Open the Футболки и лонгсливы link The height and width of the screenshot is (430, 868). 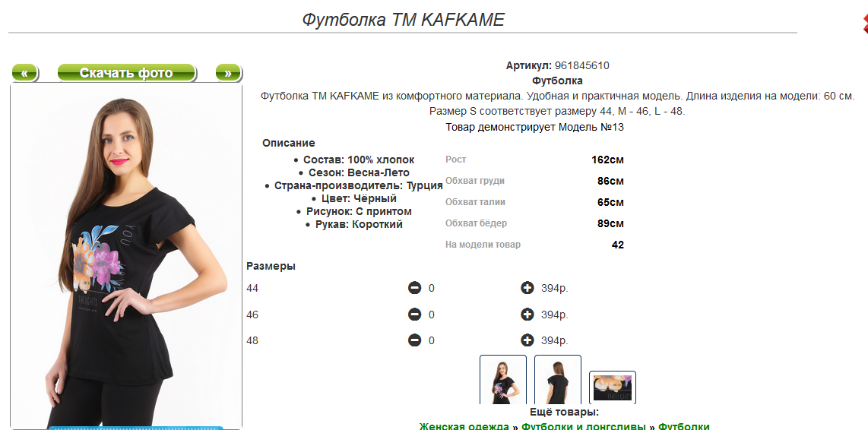tap(584, 426)
